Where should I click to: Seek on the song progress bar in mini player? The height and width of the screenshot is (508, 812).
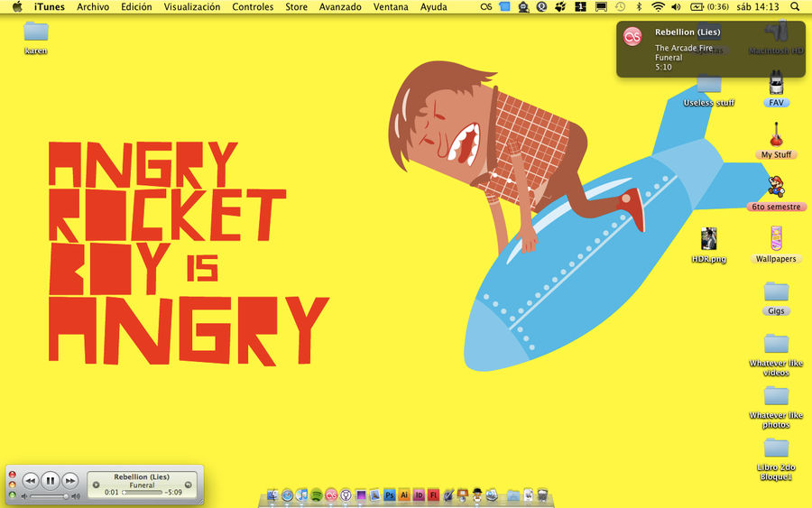(143, 493)
